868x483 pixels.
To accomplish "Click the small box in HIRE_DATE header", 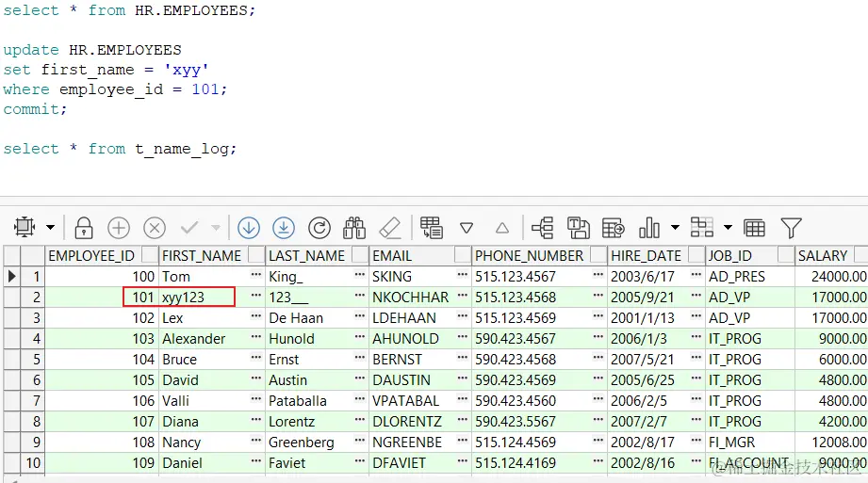I will 696,254.
